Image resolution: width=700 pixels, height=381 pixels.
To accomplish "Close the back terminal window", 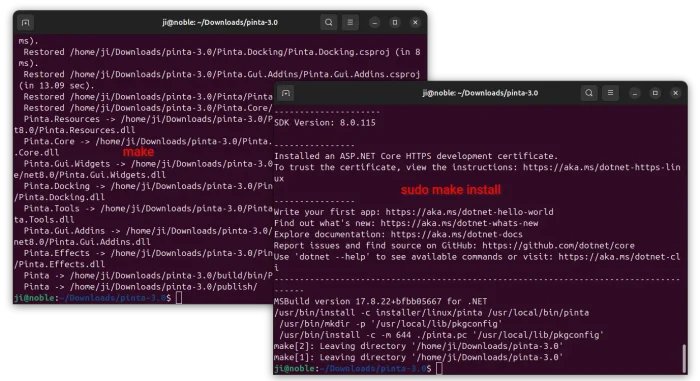I will [415, 22].
